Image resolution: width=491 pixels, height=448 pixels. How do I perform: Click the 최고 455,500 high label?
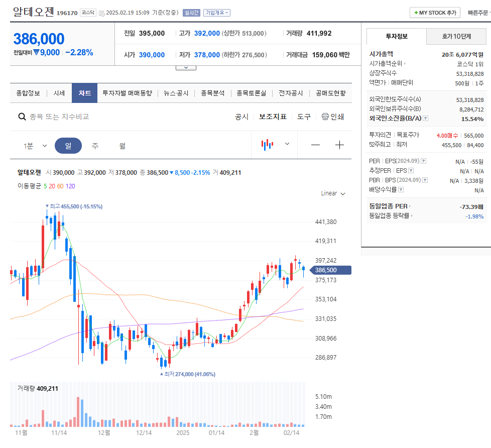(74, 206)
